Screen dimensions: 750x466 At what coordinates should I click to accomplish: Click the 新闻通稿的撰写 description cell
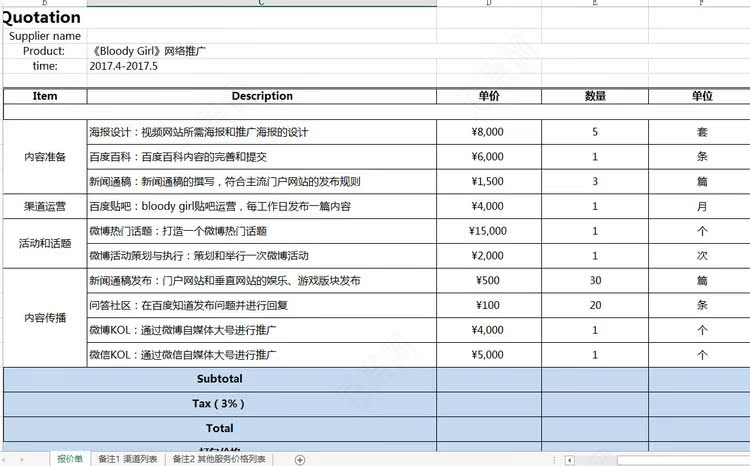click(x=262, y=181)
